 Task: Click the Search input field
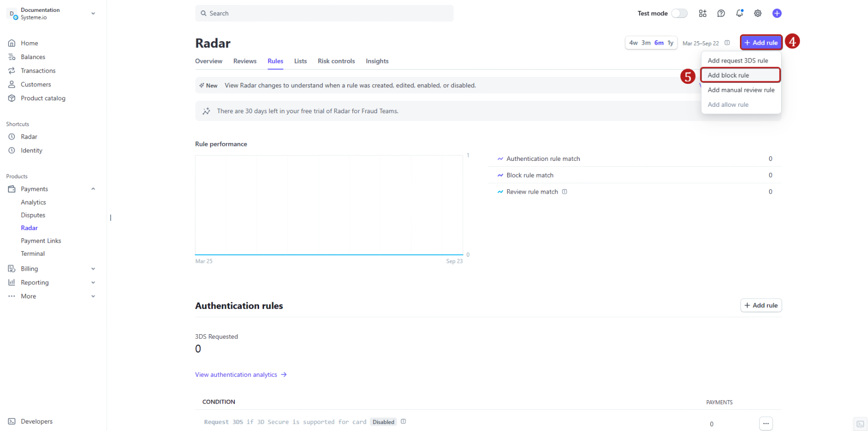(x=324, y=13)
